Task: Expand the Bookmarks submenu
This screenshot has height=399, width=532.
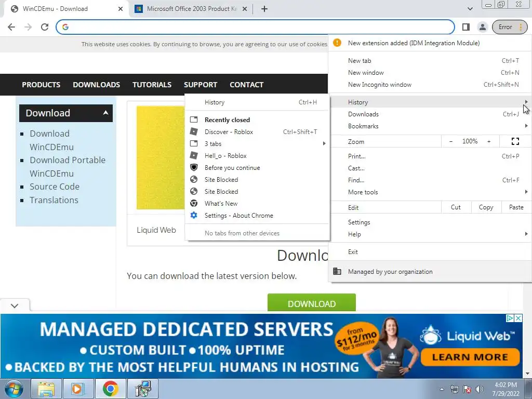Action: [430, 126]
